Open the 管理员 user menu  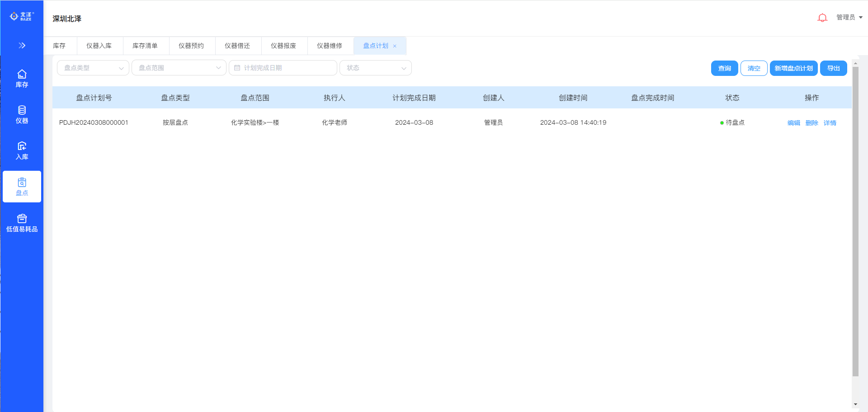point(849,17)
